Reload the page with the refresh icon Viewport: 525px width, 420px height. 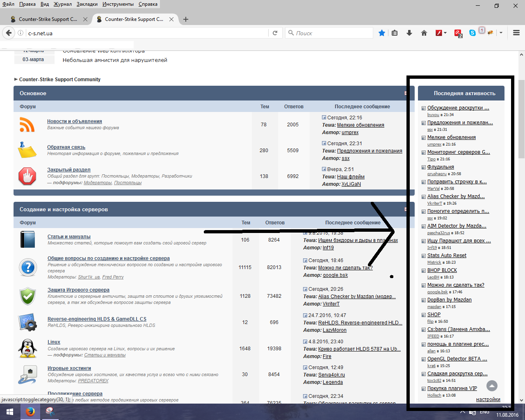tap(275, 33)
